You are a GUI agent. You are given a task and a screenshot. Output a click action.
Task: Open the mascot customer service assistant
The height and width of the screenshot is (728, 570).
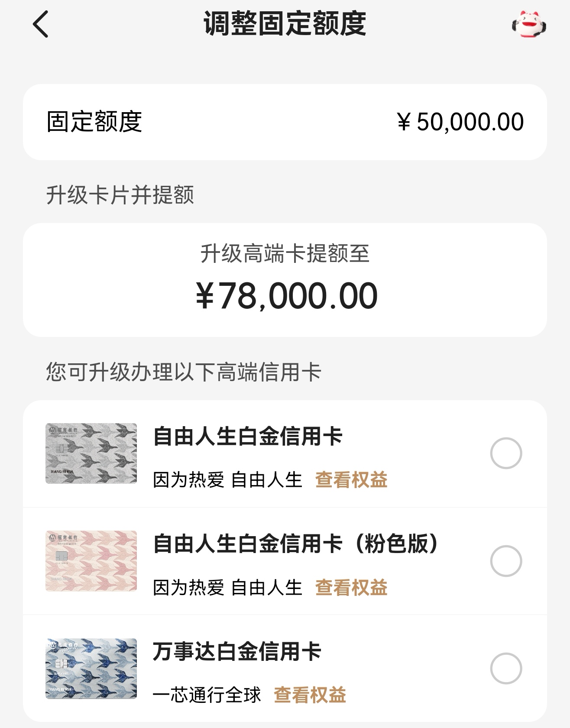[x=528, y=24]
